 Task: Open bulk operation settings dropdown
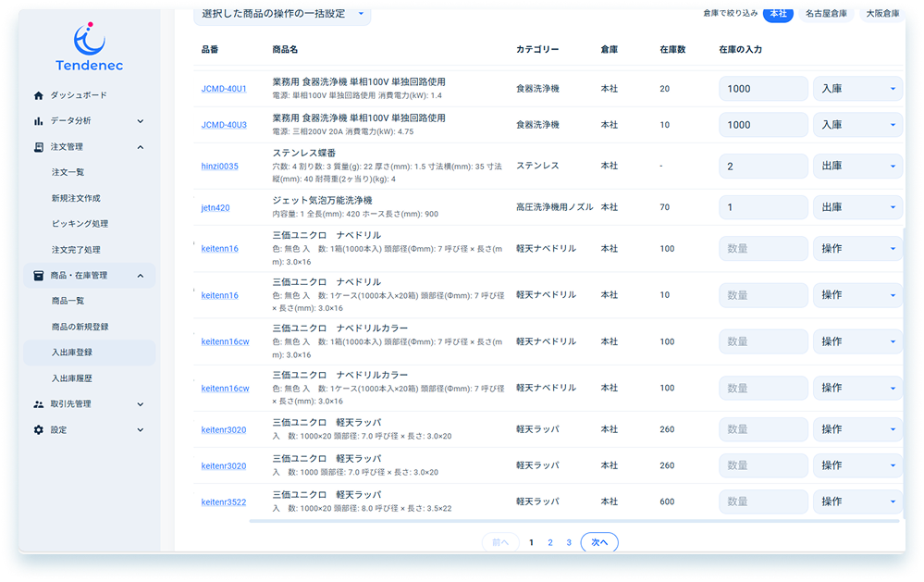pyautogui.click(x=282, y=14)
